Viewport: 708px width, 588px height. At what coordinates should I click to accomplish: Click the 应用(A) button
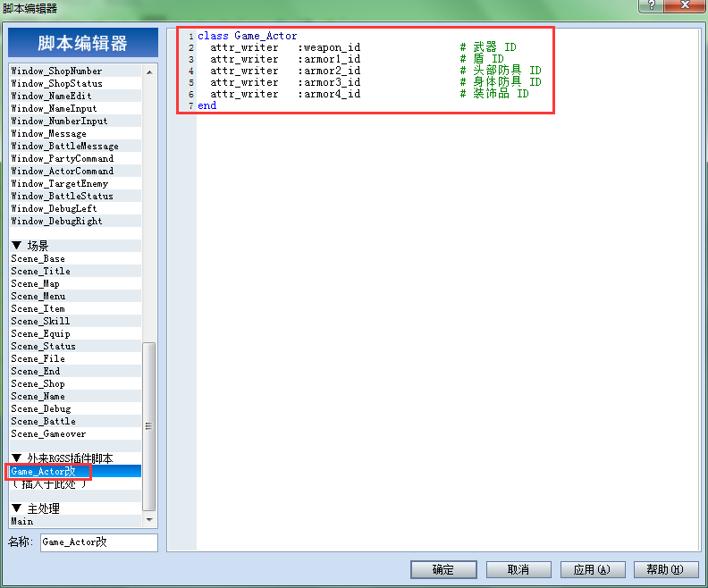[x=593, y=569]
